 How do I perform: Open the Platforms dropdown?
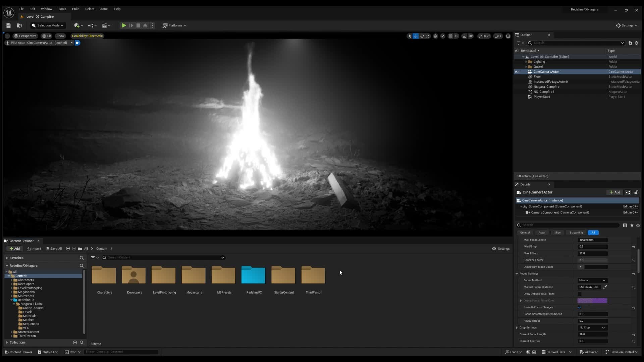(174, 25)
